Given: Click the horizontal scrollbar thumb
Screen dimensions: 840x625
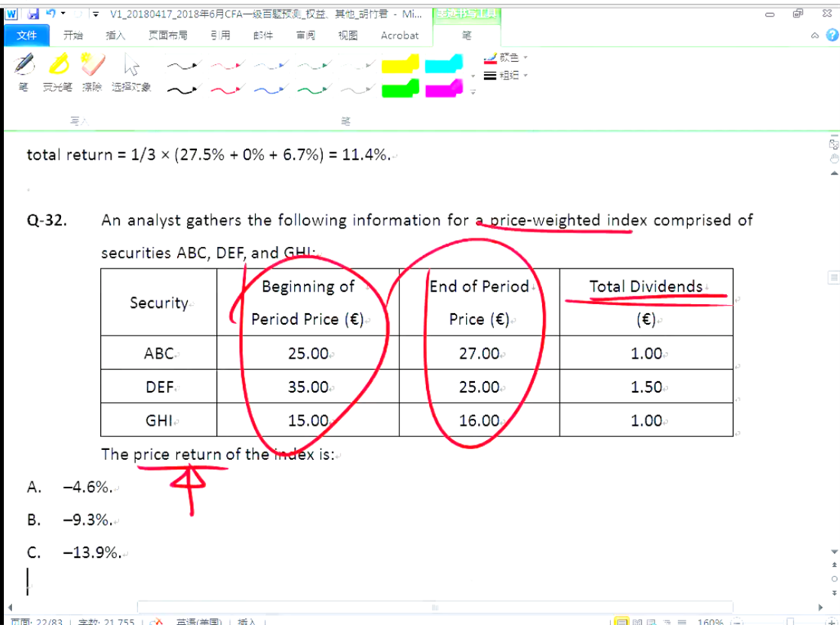Looking at the screenshot, I should (x=435, y=608).
